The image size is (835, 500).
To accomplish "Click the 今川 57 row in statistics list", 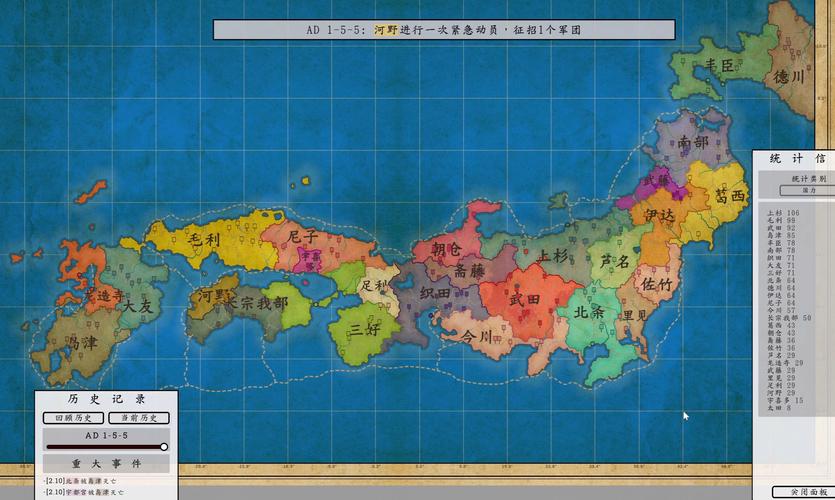I will (x=781, y=310).
